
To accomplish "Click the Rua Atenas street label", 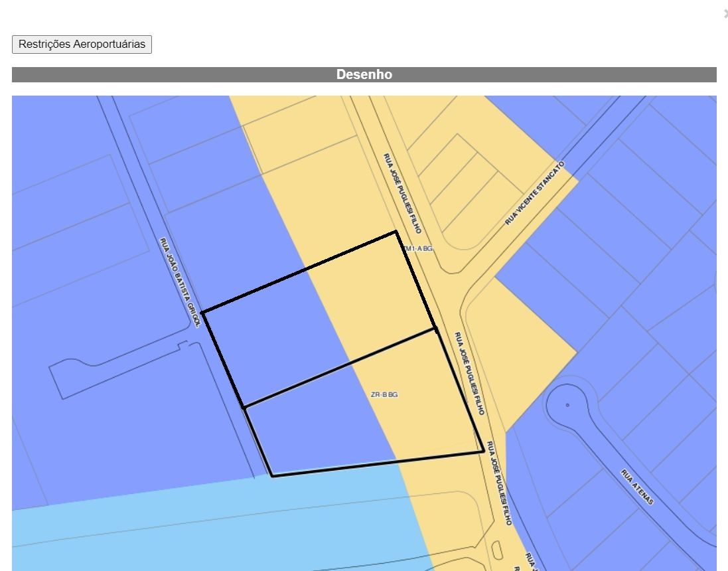I will point(637,487).
